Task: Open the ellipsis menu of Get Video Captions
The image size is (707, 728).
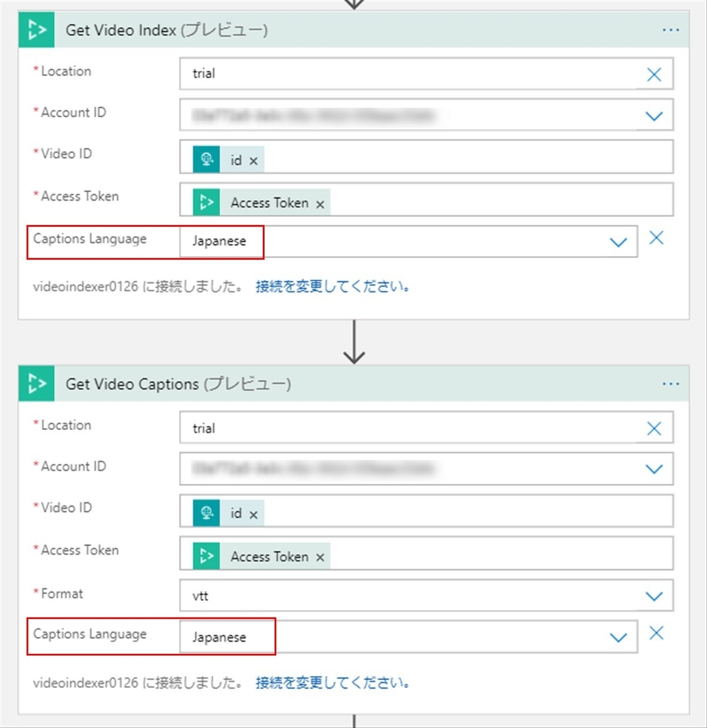Action: pos(671,383)
